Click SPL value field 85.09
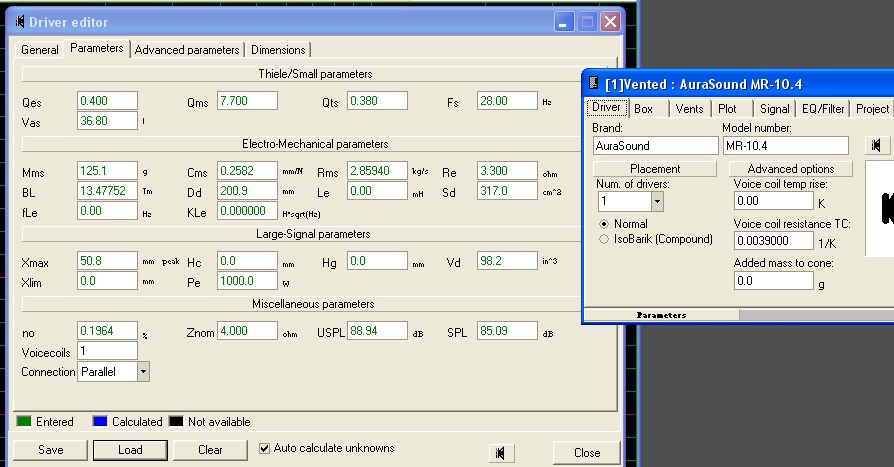This screenshot has width=894, height=467. coord(507,331)
